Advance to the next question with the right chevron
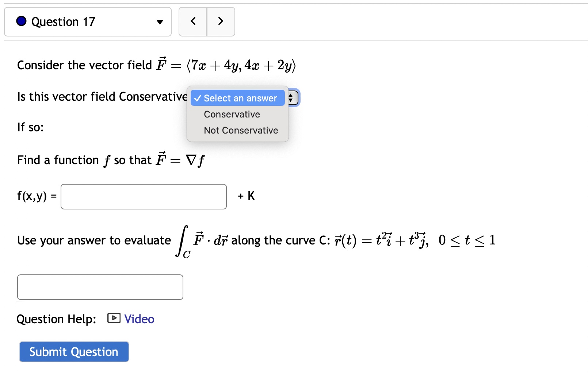This screenshot has width=588, height=378. click(x=221, y=22)
